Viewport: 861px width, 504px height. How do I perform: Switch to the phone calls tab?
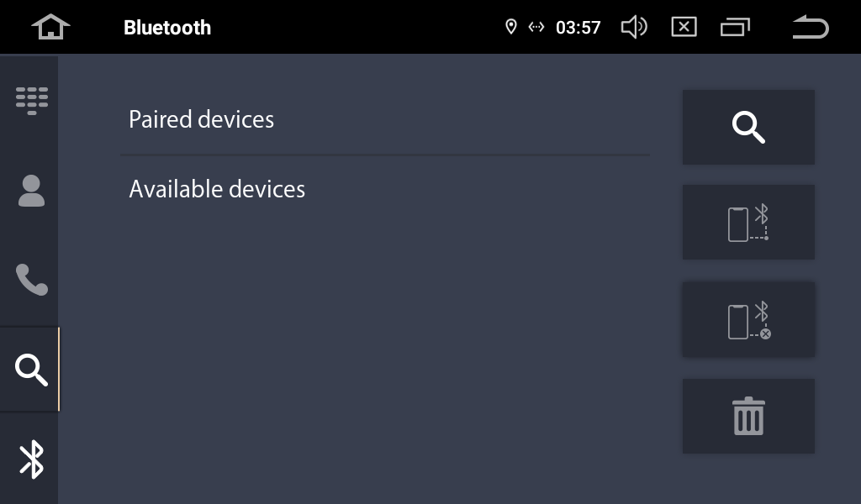point(32,280)
